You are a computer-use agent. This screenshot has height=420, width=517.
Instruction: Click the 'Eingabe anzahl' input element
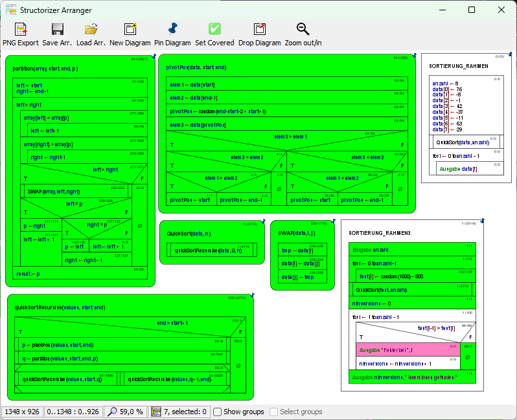412,249
